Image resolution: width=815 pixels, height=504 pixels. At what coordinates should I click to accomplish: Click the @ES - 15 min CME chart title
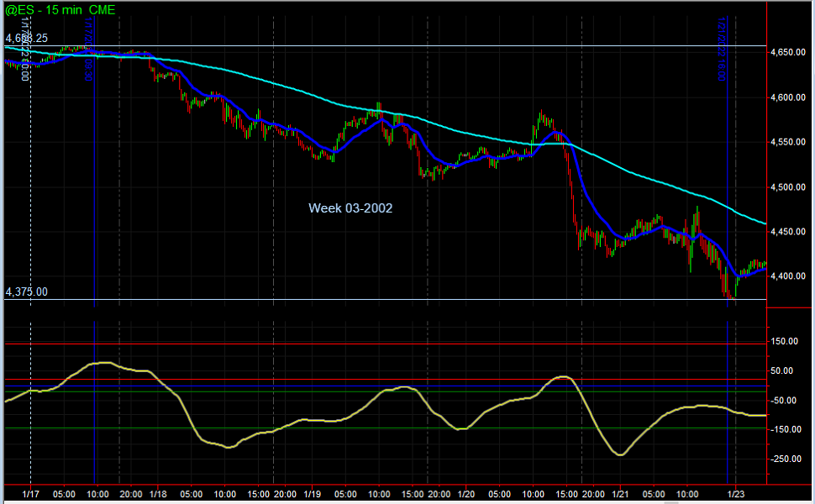pos(60,9)
